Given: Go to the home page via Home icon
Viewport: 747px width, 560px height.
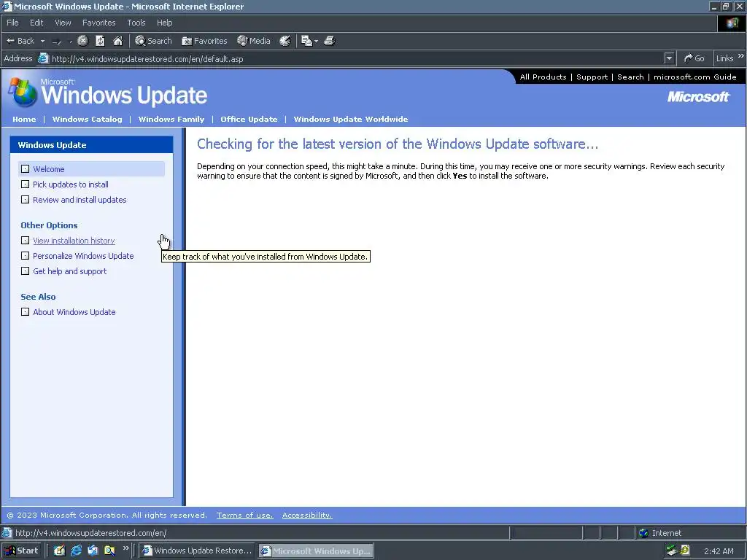Looking at the screenshot, I should pos(117,41).
